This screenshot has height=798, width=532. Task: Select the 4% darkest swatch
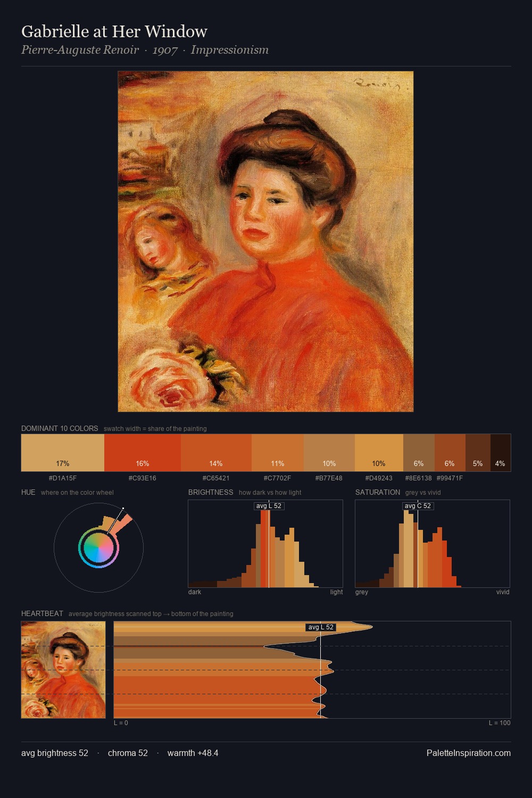pyautogui.click(x=501, y=453)
